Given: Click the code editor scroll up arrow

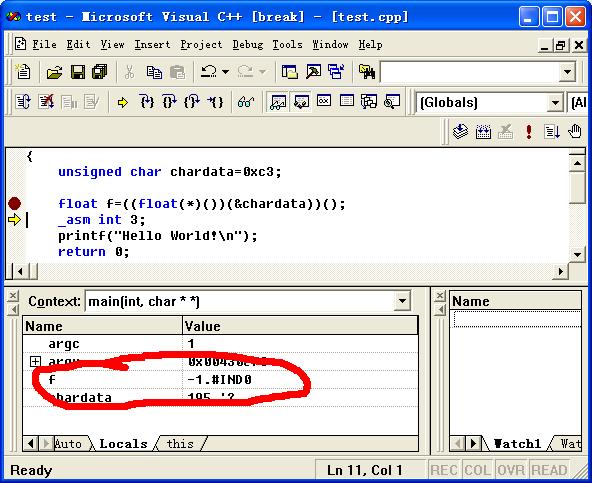Looking at the screenshot, I should (x=577, y=163).
